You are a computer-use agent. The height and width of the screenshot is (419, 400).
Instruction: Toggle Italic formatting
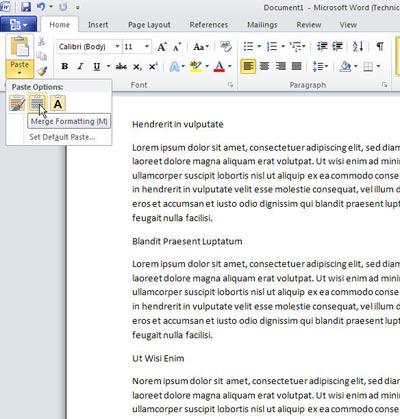[x=80, y=66]
